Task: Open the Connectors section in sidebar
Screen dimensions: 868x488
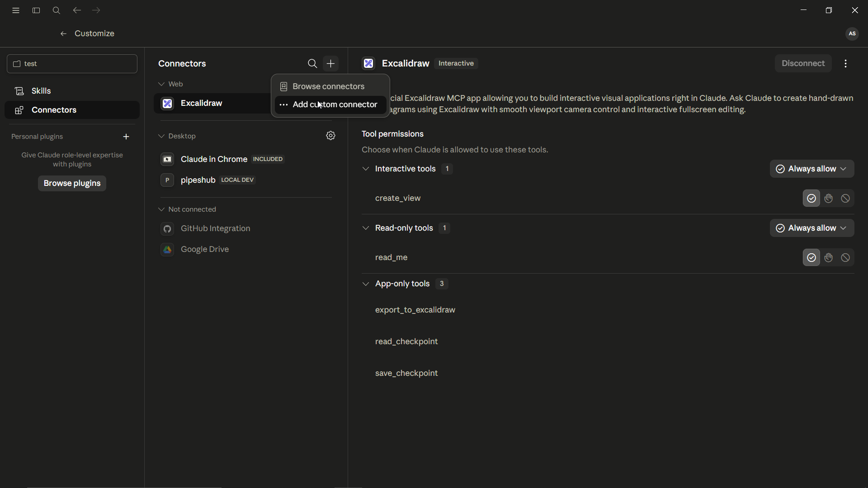Action: [x=72, y=110]
